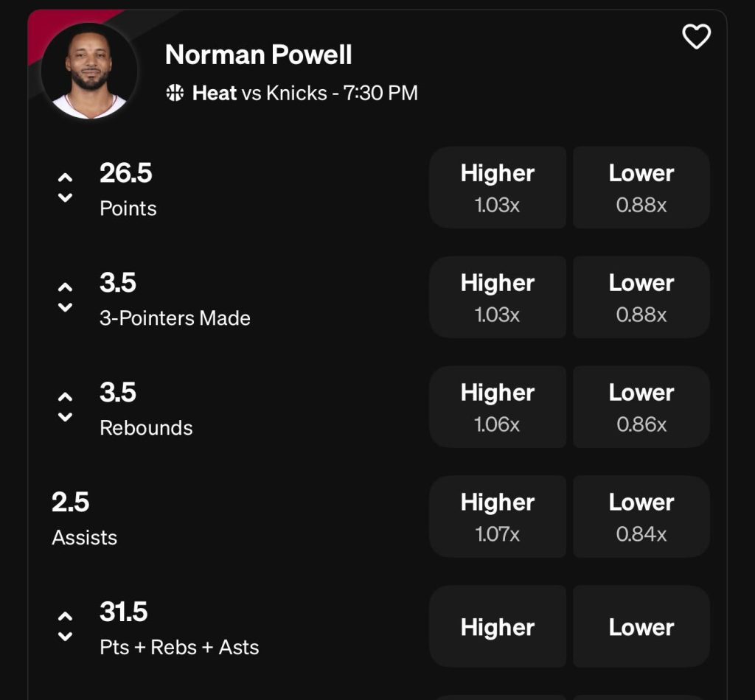Lower the 3-Pointers Made line down arrow
755x700 pixels.
(66, 307)
